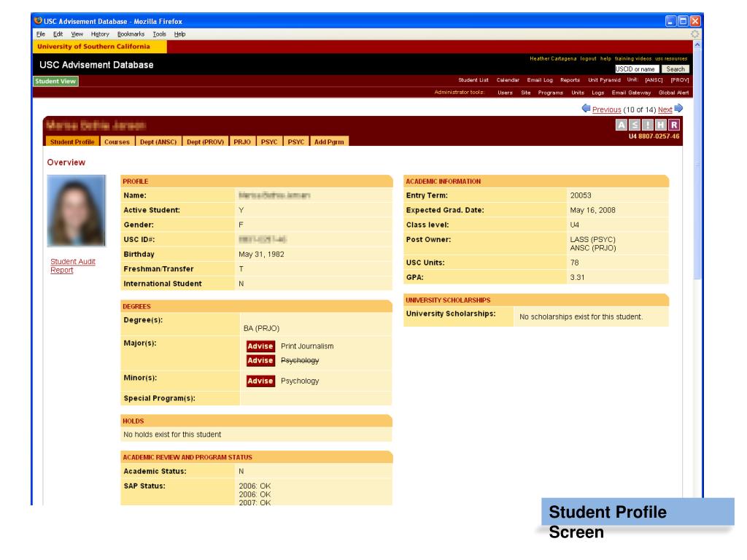
Task: Click the Firefox icon in title bar
Action: pos(38,20)
